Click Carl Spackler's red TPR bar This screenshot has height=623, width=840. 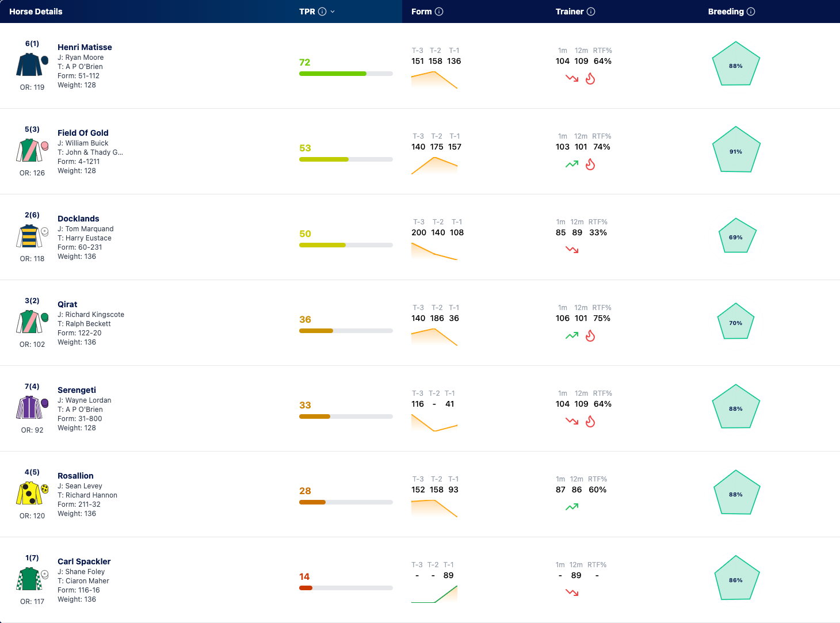coord(346,588)
